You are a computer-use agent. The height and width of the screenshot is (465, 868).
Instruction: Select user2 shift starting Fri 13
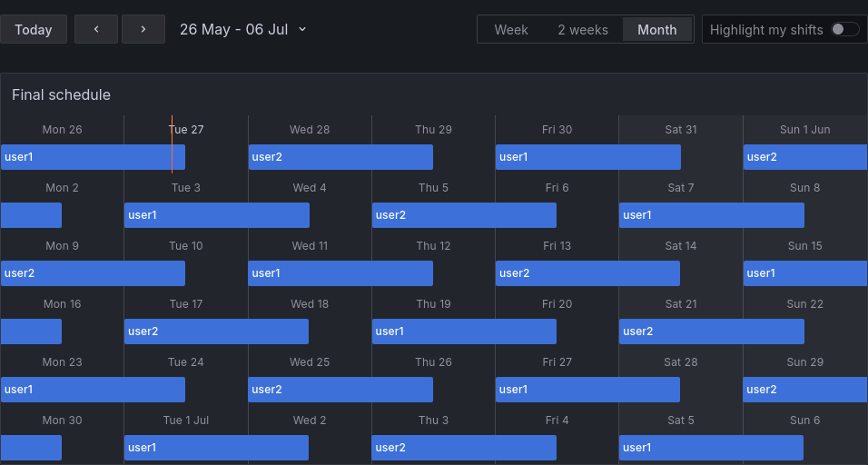pos(587,273)
